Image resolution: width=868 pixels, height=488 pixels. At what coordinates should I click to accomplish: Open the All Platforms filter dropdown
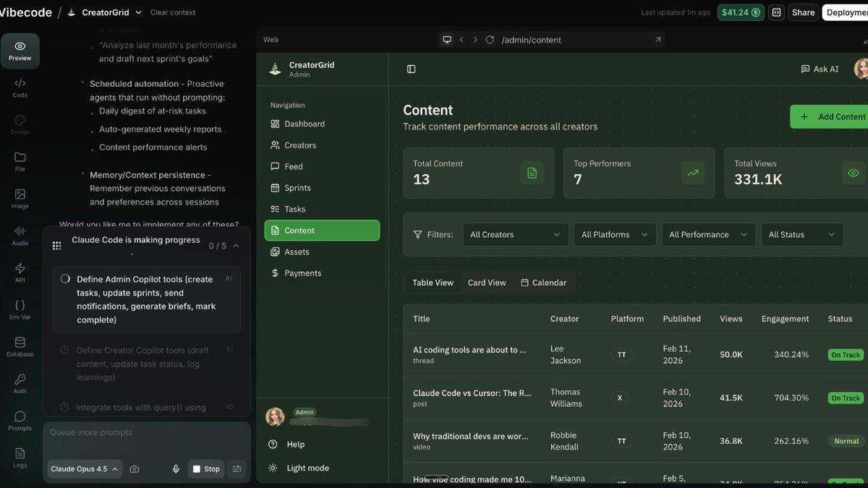coord(615,234)
